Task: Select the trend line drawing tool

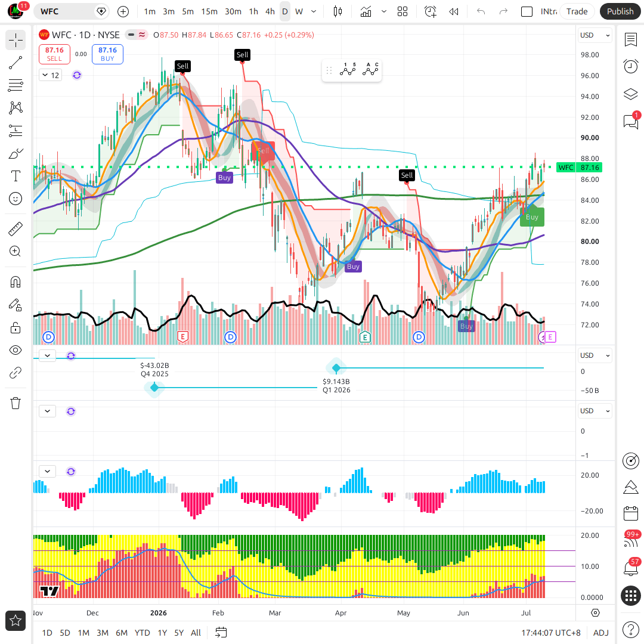Action: (16, 63)
